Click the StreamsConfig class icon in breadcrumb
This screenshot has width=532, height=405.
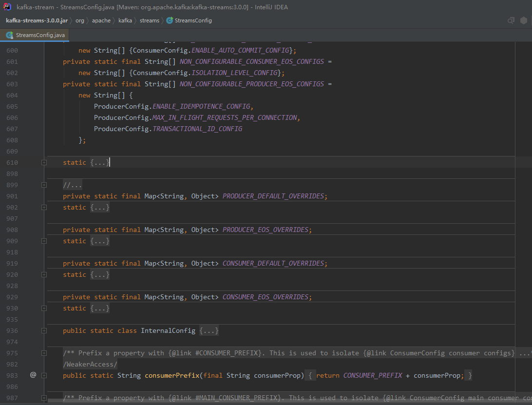coord(170,20)
